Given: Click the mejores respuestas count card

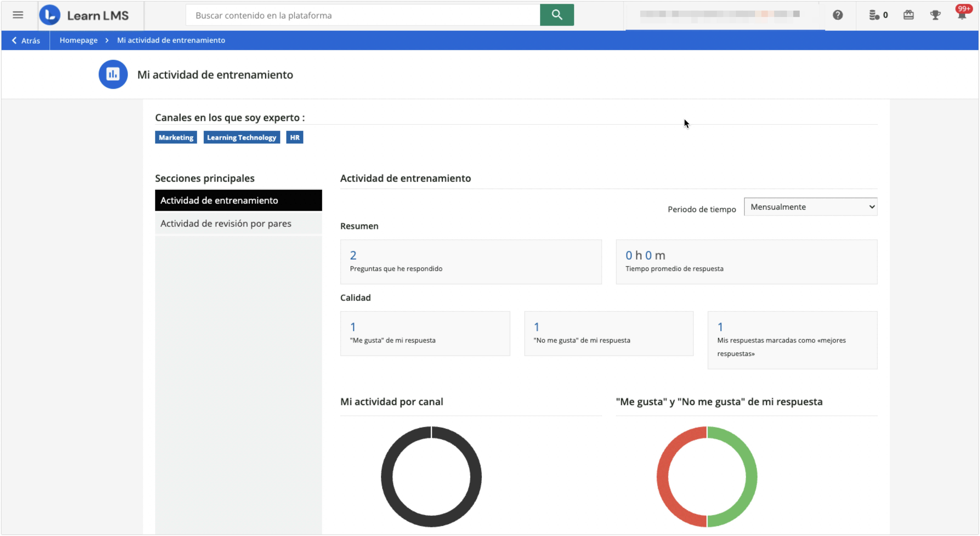Looking at the screenshot, I should 792,340.
